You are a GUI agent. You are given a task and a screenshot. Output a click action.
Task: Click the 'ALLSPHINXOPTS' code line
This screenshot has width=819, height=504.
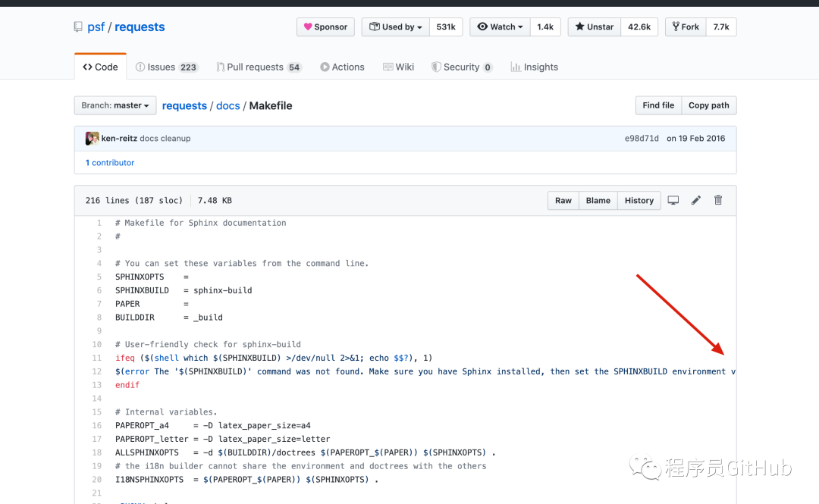pos(305,452)
